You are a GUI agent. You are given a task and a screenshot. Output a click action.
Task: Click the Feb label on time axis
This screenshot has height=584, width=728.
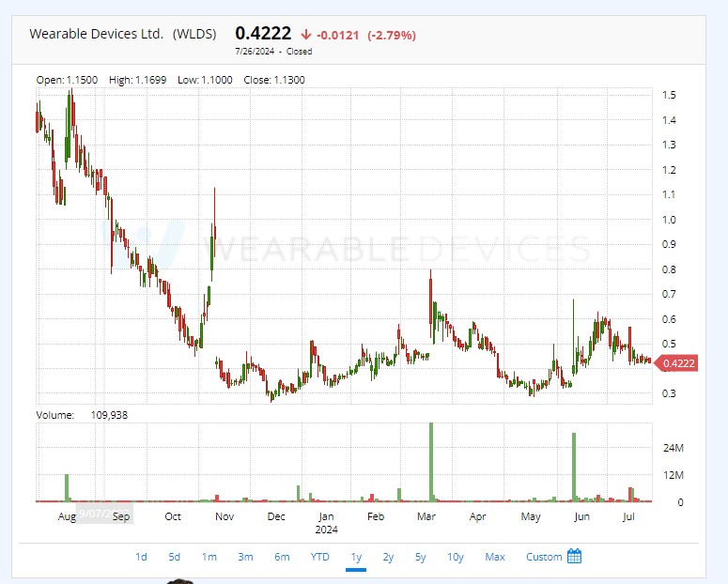click(376, 516)
